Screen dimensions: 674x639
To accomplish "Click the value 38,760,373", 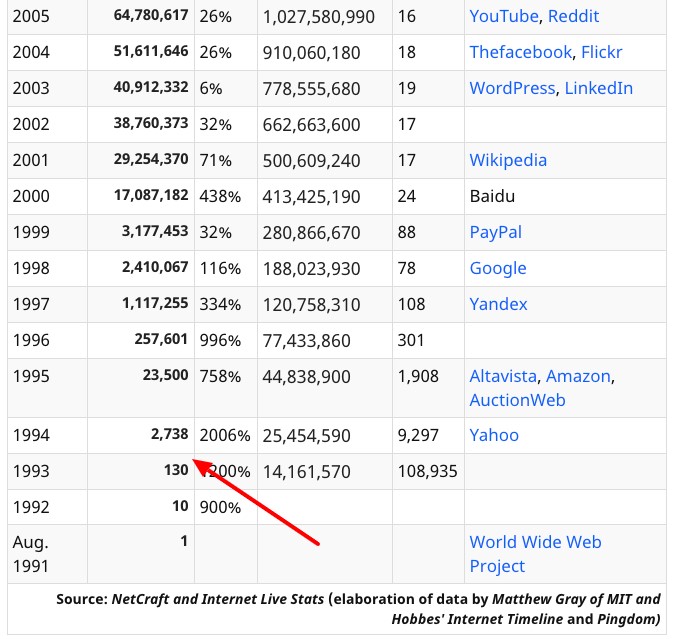I will [151, 123].
